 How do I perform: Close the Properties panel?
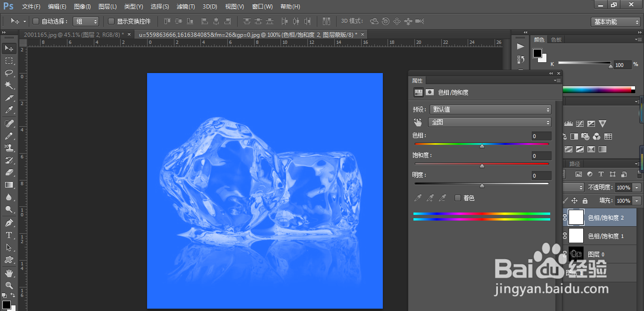(559, 74)
